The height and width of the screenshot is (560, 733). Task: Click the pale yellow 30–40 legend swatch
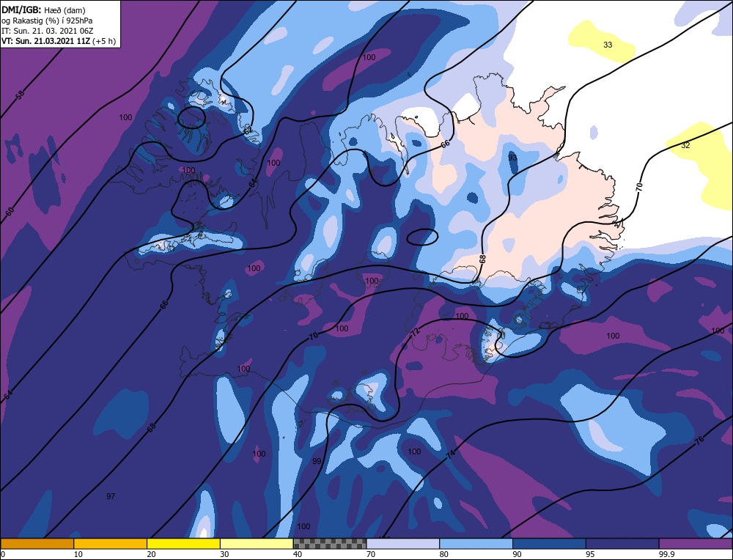(257, 543)
